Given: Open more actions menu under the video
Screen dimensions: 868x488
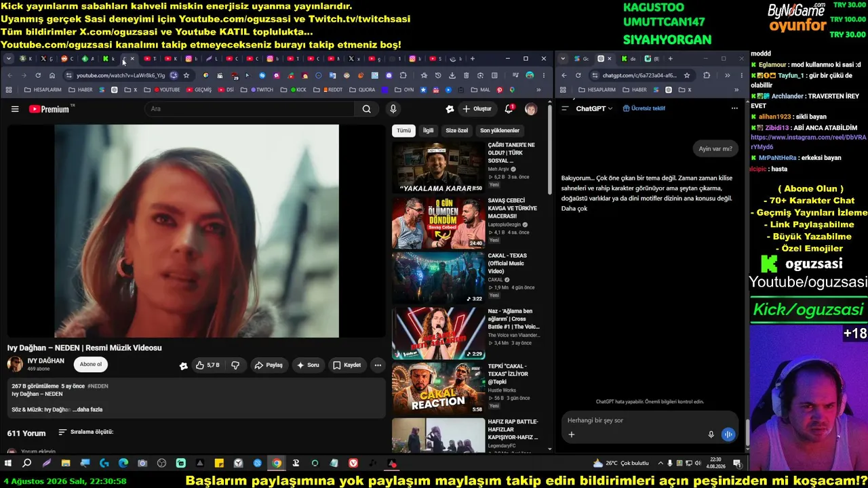Looking at the screenshot, I should (x=378, y=365).
